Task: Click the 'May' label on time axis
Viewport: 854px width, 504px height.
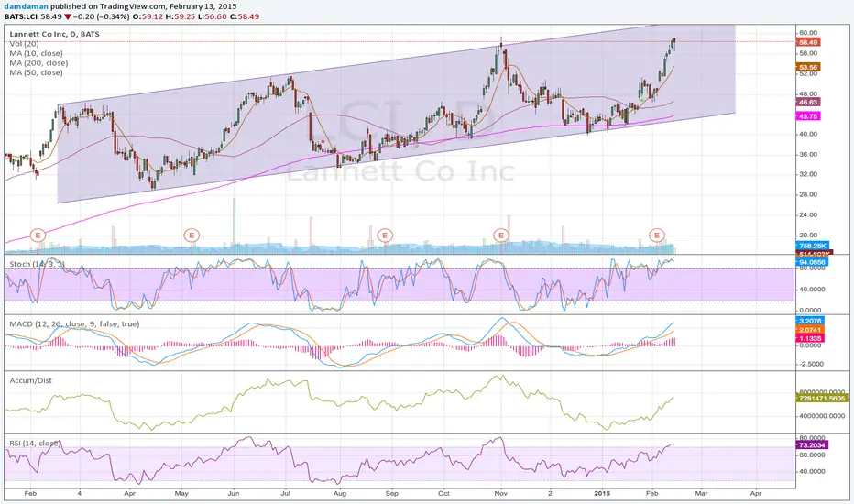Action: (x=181, y=494)
